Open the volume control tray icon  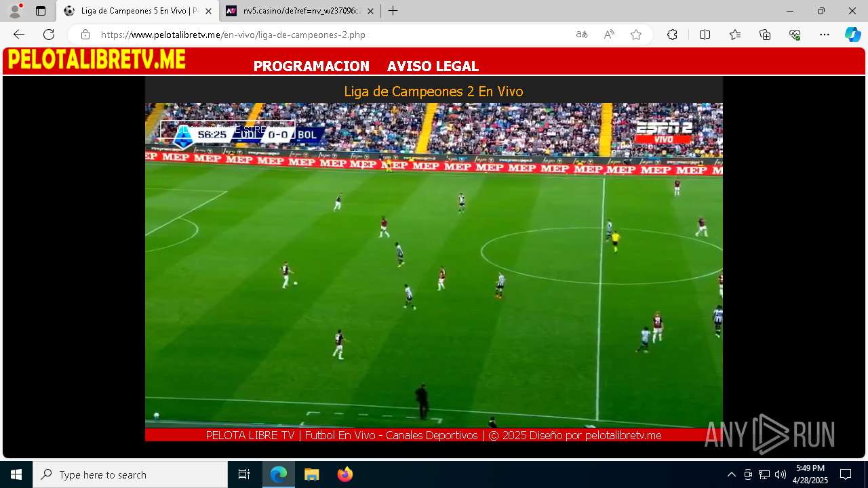781,474
